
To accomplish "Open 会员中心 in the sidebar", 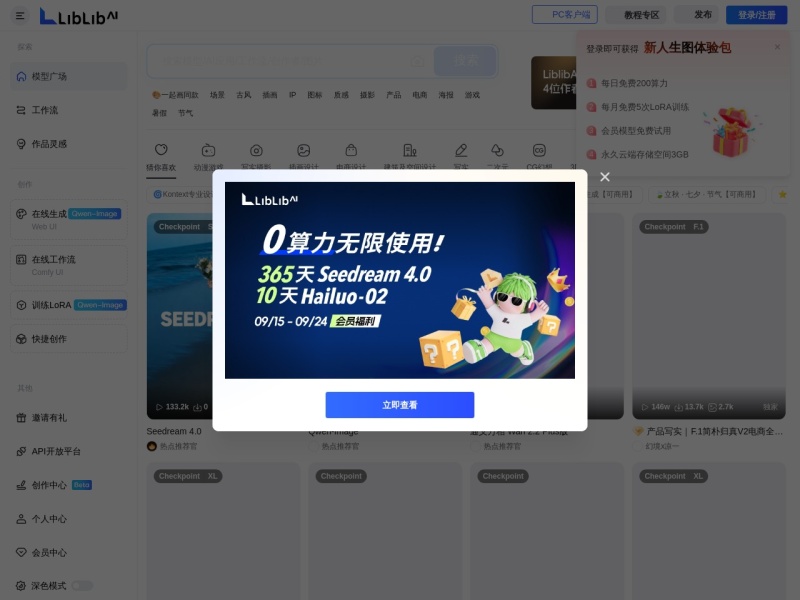I will tap(69, 553).
